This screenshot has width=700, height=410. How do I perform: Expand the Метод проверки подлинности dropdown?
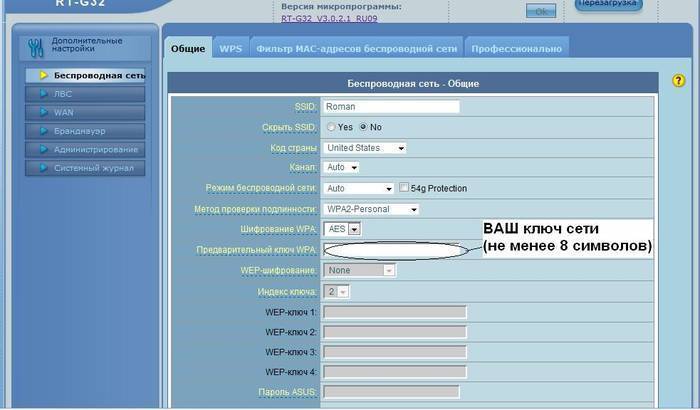click(x=371, y=209)
